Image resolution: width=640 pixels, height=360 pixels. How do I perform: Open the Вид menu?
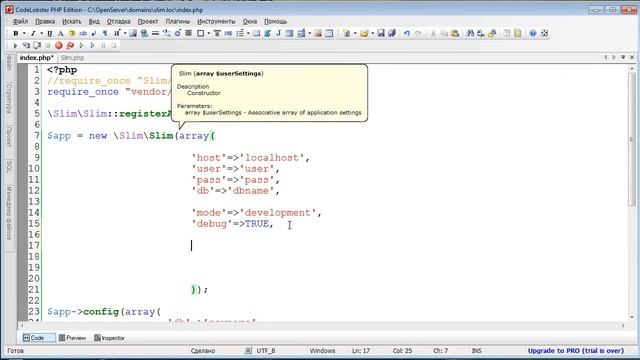(x=94, y=21)
